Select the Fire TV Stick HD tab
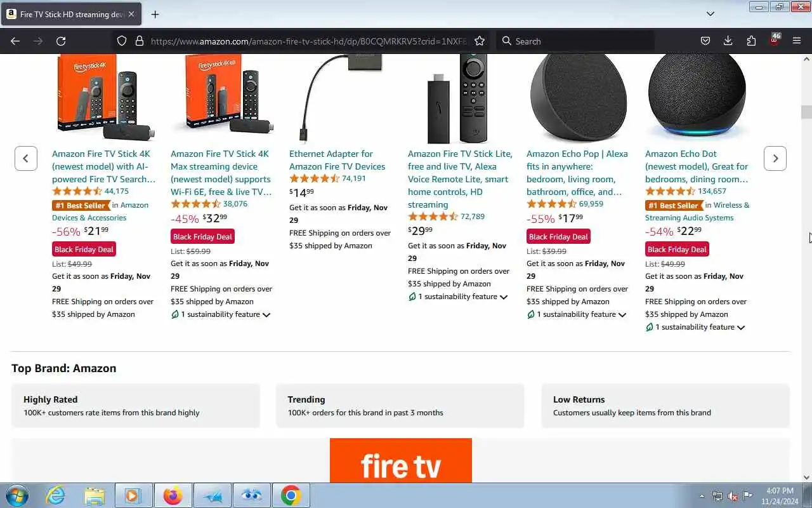812x508 pixels. tap(71, 14)
